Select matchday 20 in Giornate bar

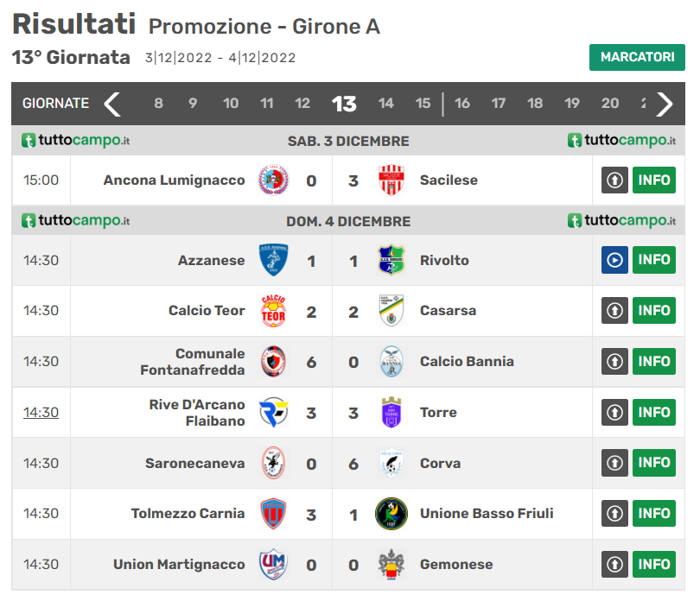(x=610, y=104)
